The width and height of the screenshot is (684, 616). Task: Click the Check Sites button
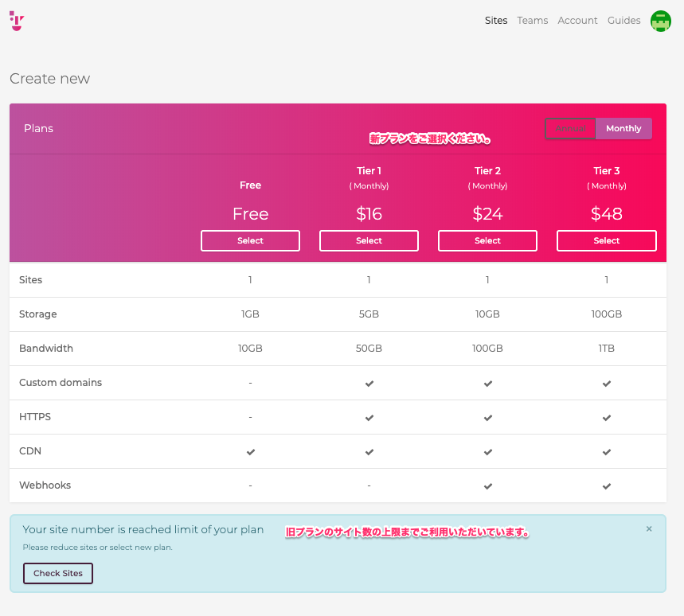pos(58,573)
